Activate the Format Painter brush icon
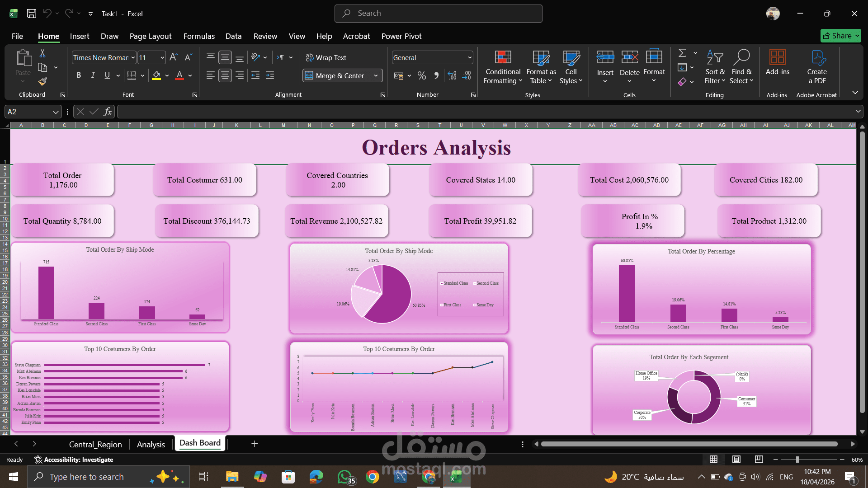This screenshot has height=488, width=868. tap(42, 81)
